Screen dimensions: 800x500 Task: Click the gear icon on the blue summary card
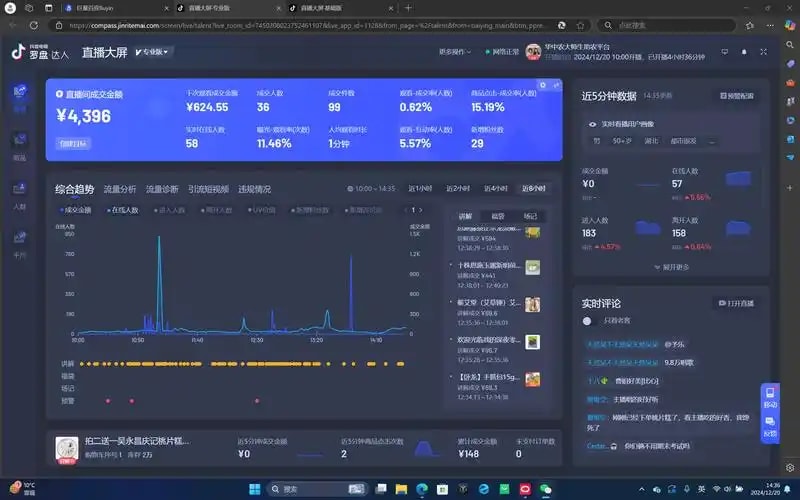[543, 85]
